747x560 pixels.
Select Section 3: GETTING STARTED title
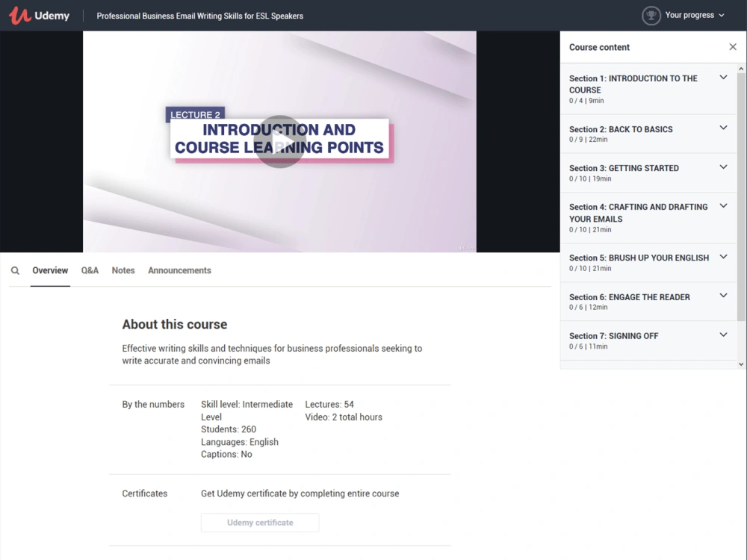[x=624, y=168]
